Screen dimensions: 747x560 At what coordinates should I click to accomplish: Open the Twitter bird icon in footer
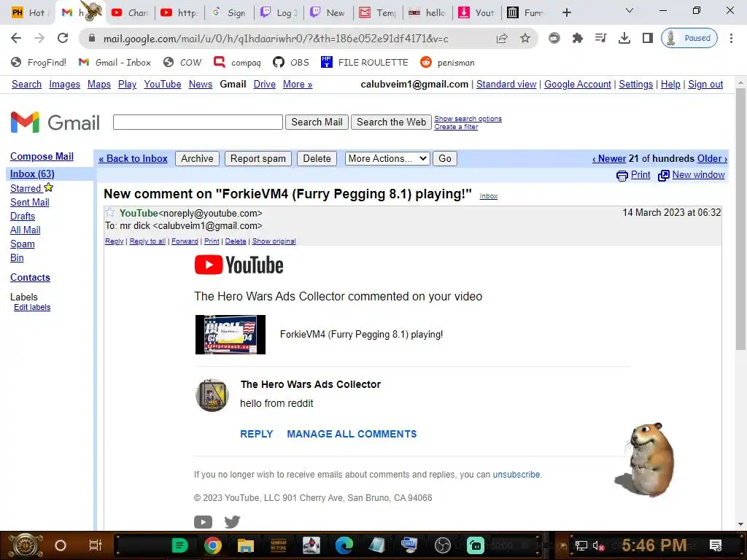(x=233, y=522)
